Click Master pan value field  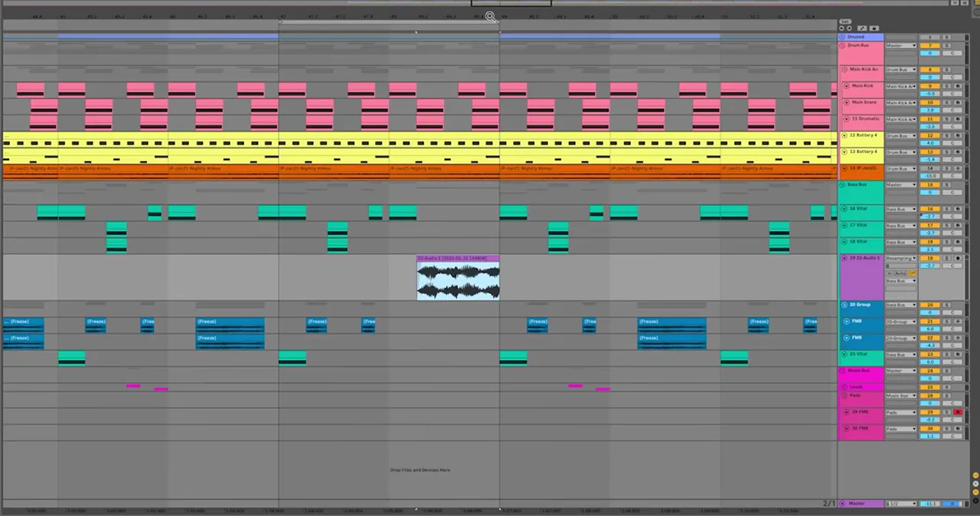[952, 503]
